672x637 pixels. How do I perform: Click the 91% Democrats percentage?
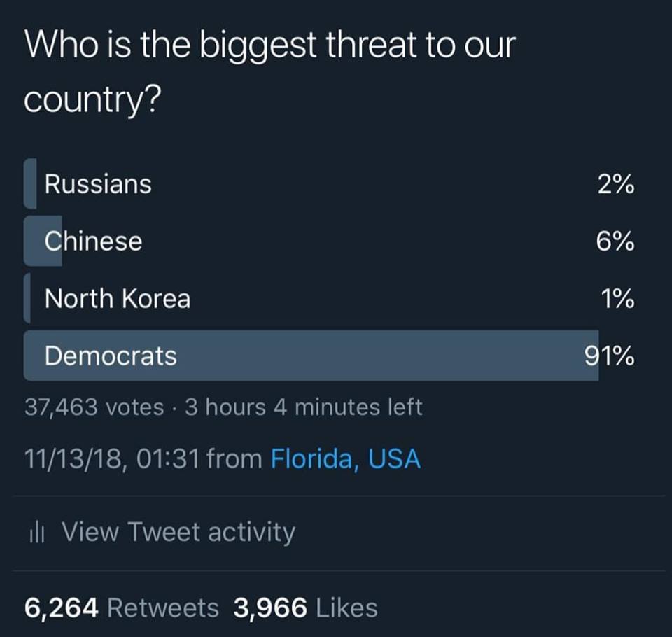610,356
